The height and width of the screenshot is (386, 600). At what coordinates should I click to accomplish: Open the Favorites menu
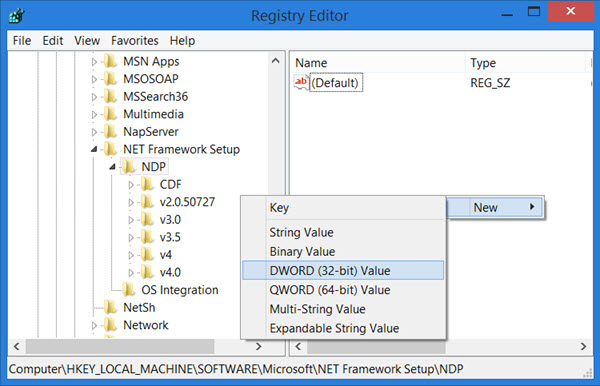tap(135, 40)
